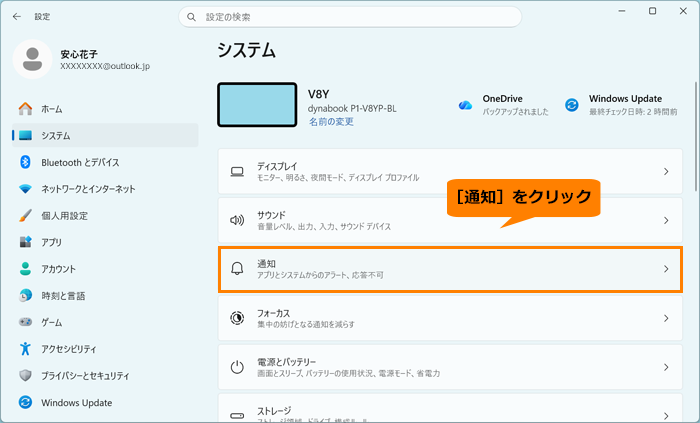Viewport: 700px width, 423px height.
Task: Expand the 通知 row chevron
Action: (666, 269)
